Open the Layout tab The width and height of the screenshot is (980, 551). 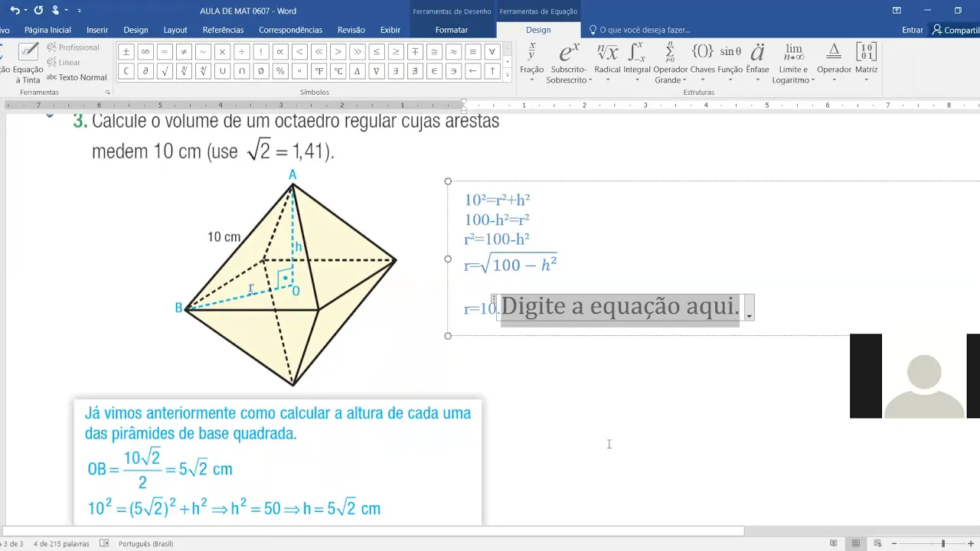coord(175,30)
